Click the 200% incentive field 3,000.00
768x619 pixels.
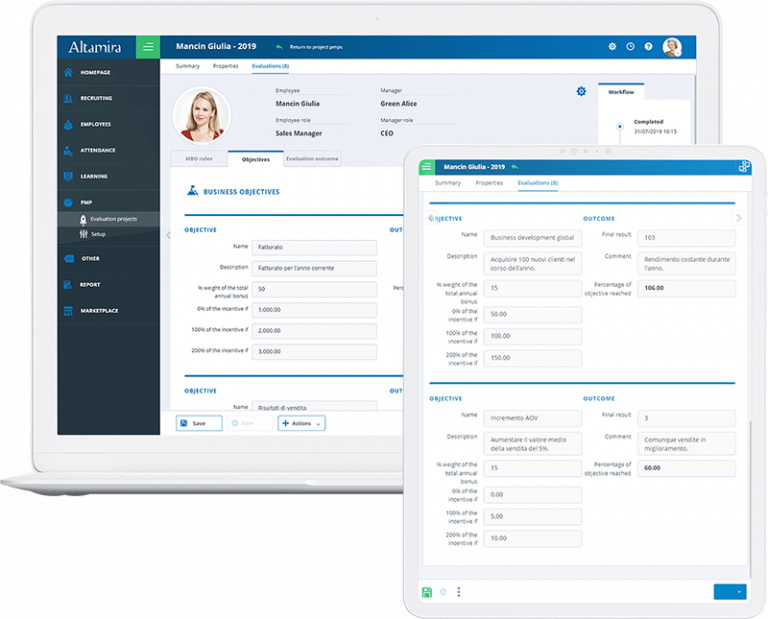click(314, 352)
